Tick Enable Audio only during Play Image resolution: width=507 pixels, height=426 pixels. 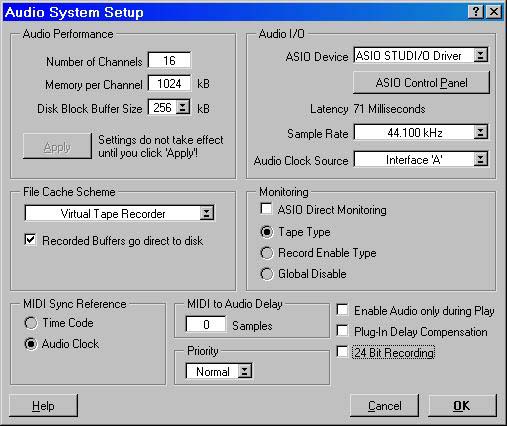click(x=342, y=310)
